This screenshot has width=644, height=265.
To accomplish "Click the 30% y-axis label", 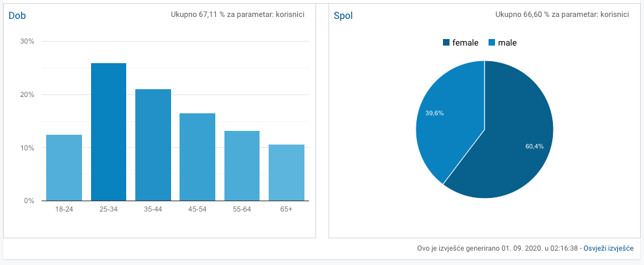I will tap(28, 42).
